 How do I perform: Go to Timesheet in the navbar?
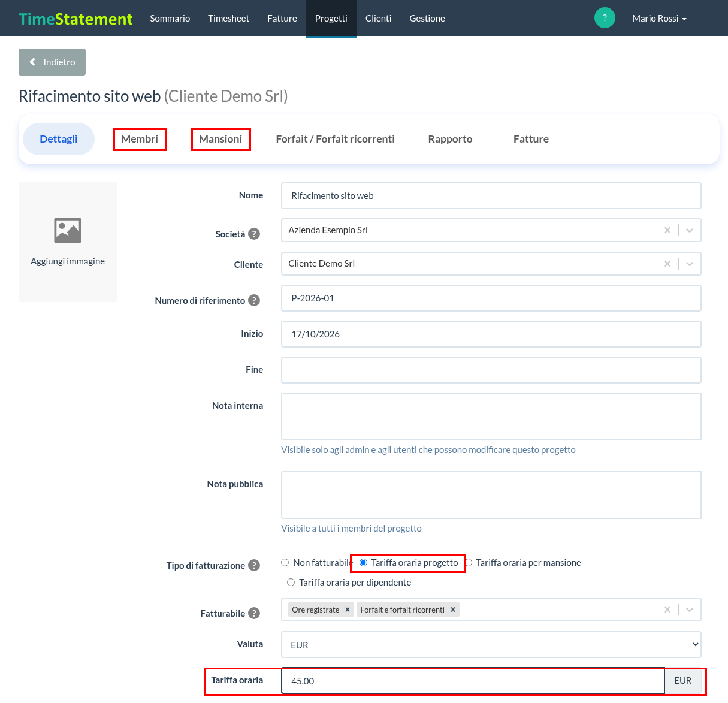(229, 19)
